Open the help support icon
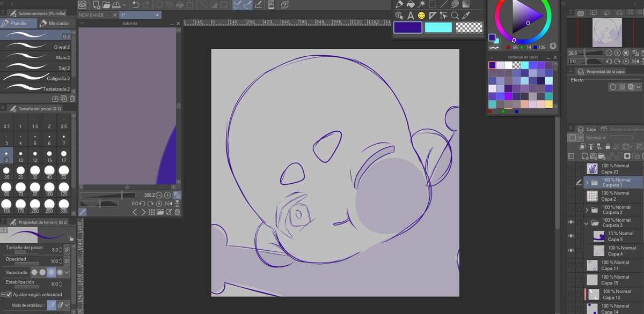 [x=284, y=5]
